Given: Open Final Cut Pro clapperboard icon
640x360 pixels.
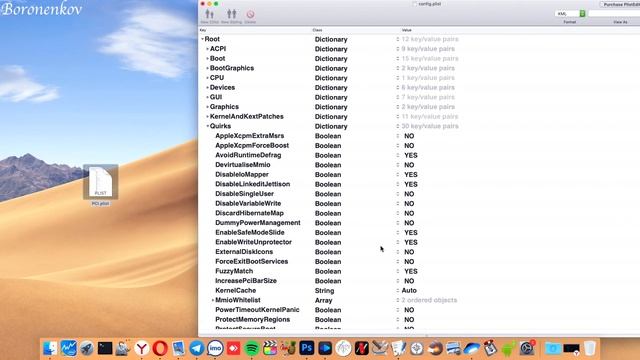Looking at the screenshot, I should coord(270,348).
